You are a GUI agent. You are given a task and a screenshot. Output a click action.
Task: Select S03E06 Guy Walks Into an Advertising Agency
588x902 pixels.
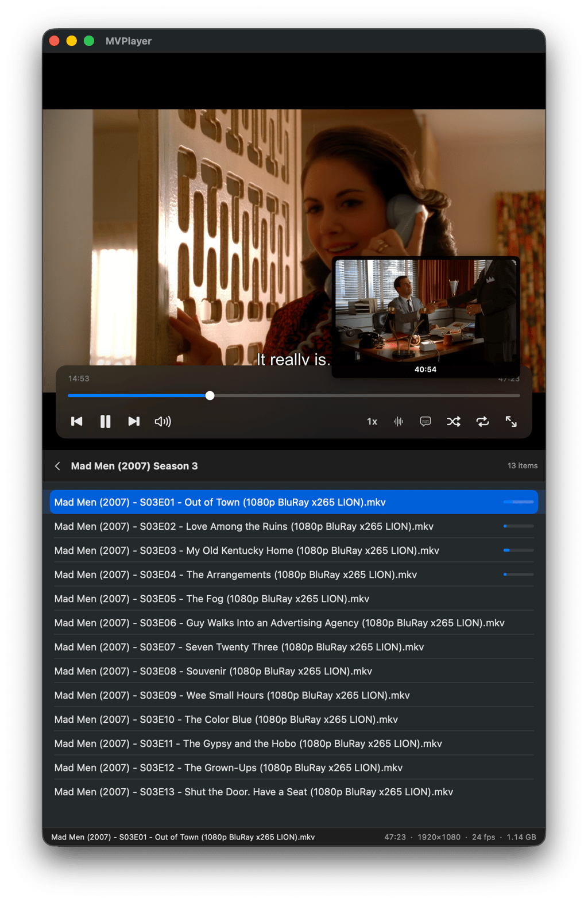(294, 623)
